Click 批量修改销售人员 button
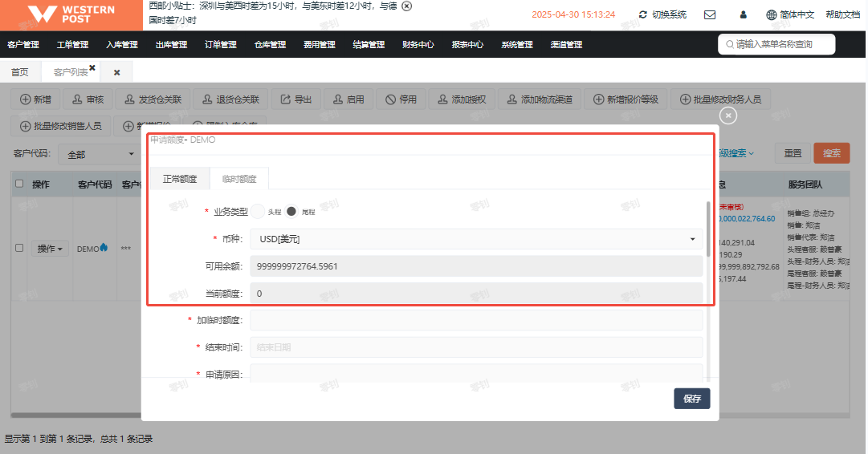This screenshot has height=454, width=868. click(61, 126)
